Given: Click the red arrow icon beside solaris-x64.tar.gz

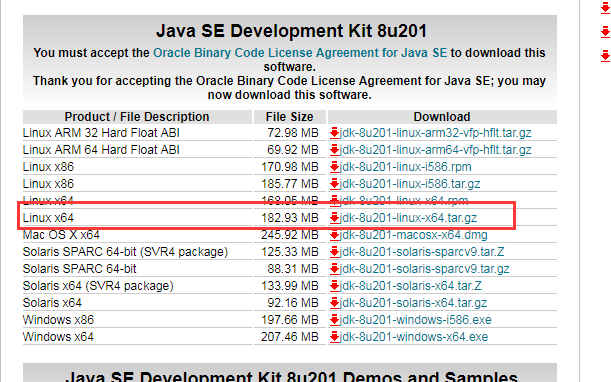Looking at the screenshot, I should click(334, 303).
